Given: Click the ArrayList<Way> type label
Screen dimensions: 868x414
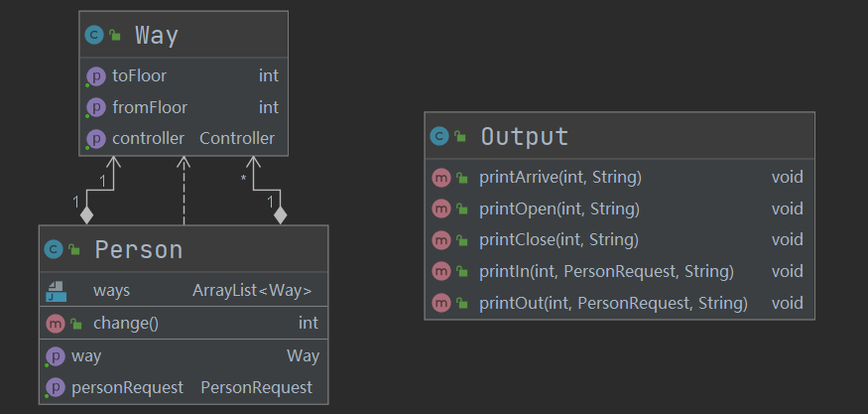Looking at the screenshot, I should pos(252,291).
